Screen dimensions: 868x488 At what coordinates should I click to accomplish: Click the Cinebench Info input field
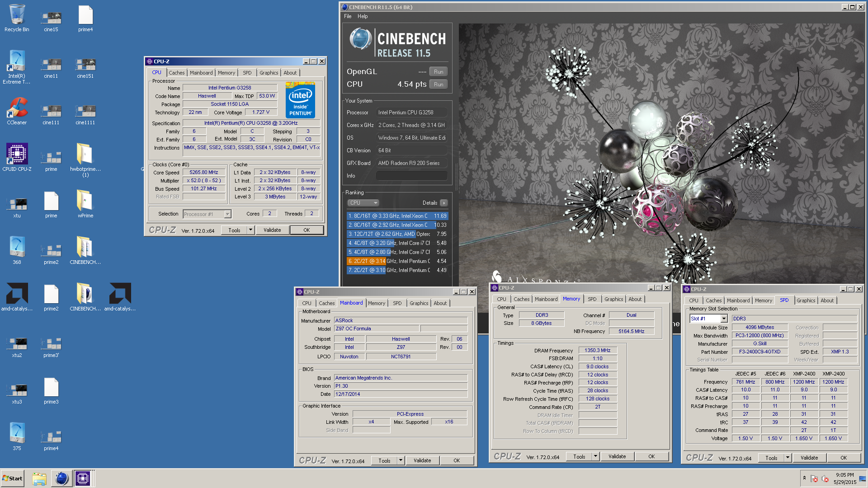(411, 176)
